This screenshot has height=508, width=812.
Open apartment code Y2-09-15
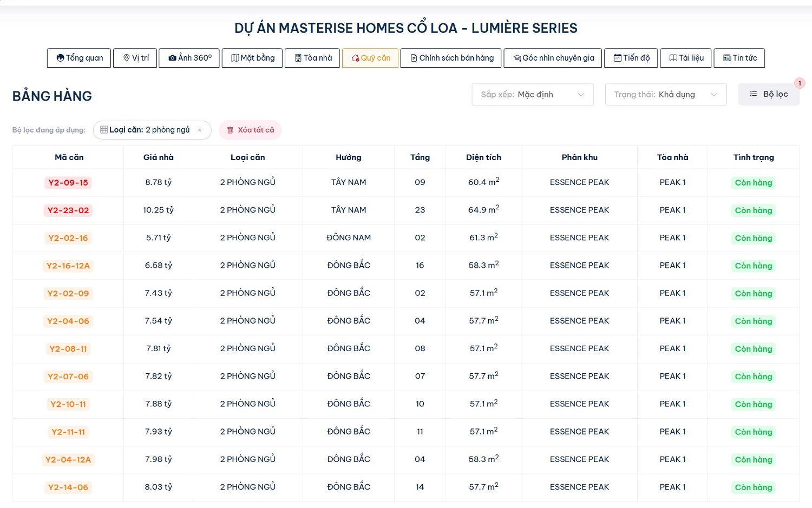tap(68, 183)
